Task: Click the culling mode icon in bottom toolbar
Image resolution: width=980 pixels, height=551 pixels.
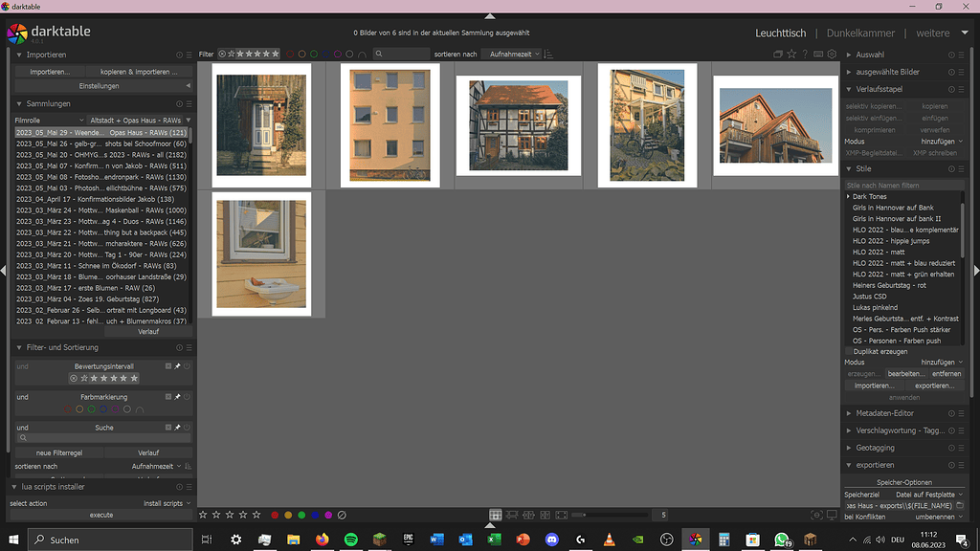Action: [x=526, y=515]
